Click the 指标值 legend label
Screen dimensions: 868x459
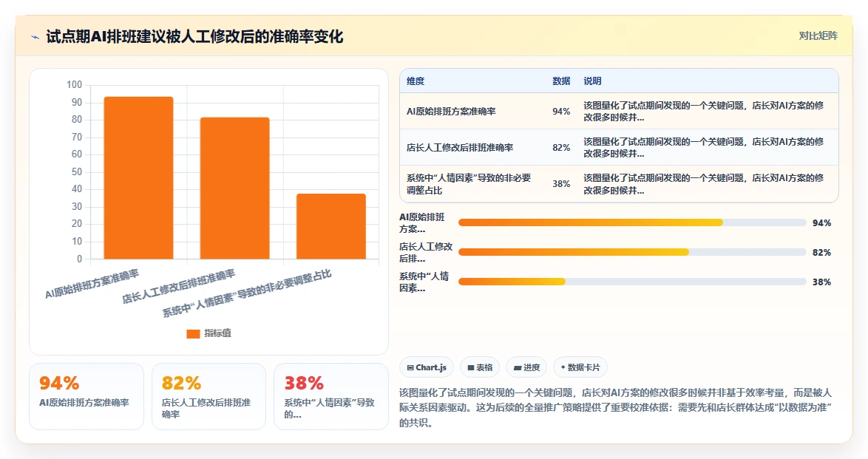click(x=217, y=333)
